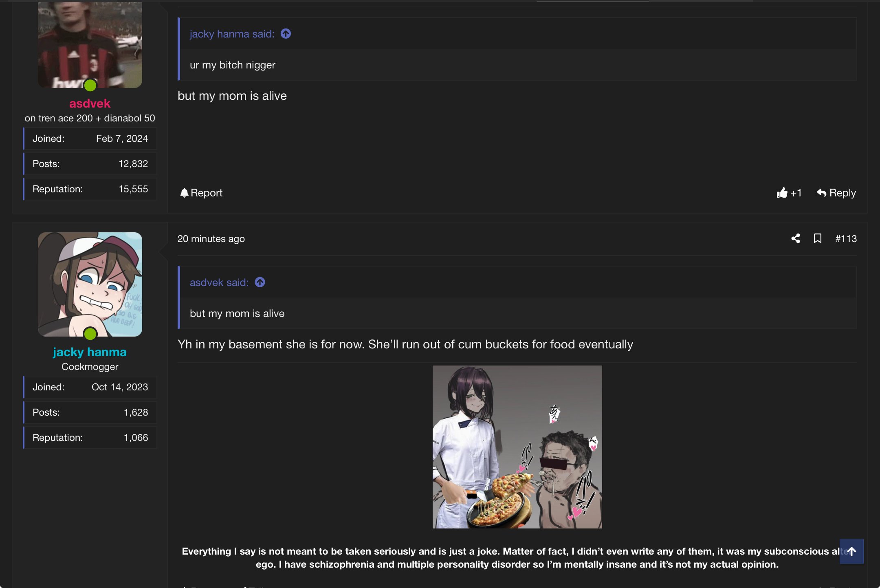Click asdvek's Posts count 12,832
Image resolution: width=880 pixels, height=588 pixels.
(133, 164)
